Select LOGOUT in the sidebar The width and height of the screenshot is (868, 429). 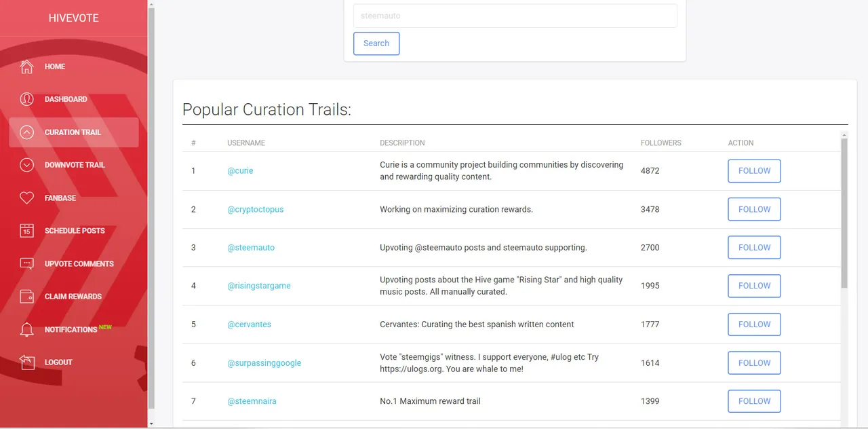tap(58, 362)
